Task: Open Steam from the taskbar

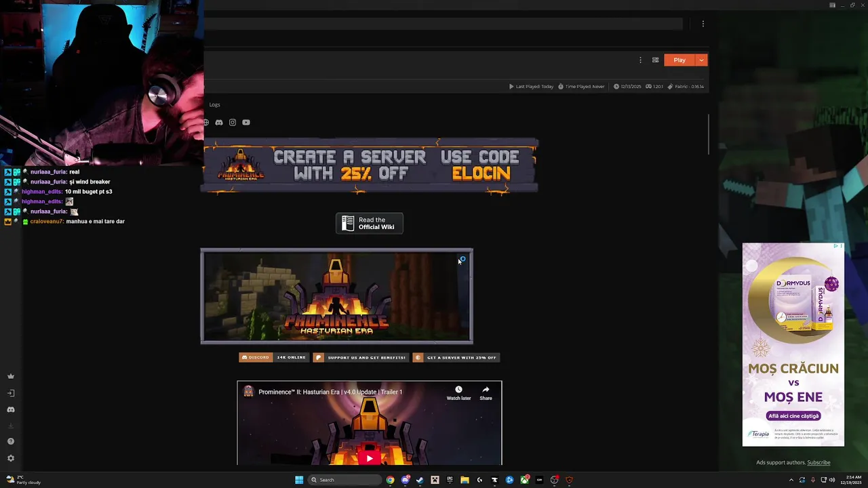Action: 420,480
